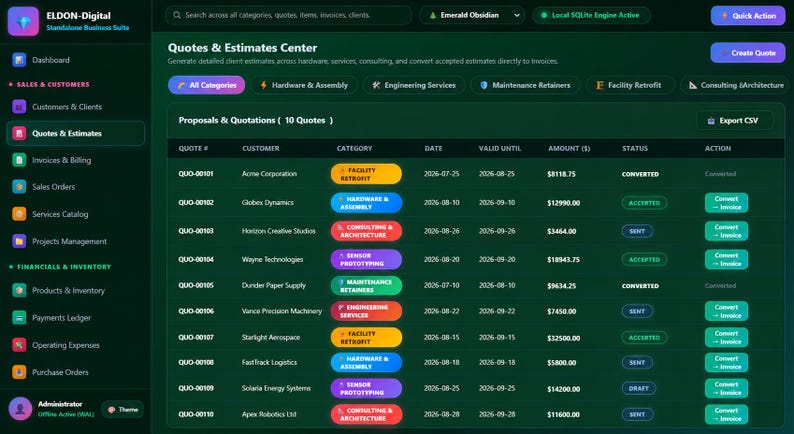Convert QUO-00106 Vance Precision Machinery to invoice
Viewport: 794px width, 434px height.
tap(726, 311)
